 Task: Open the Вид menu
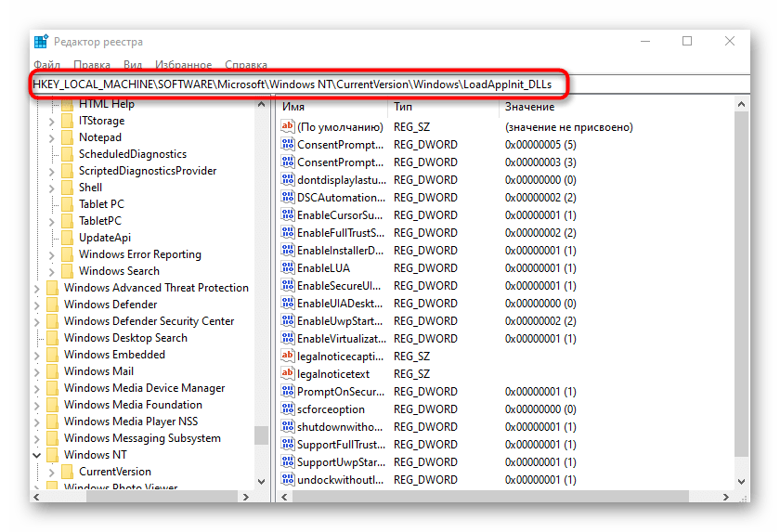[133, 65]
